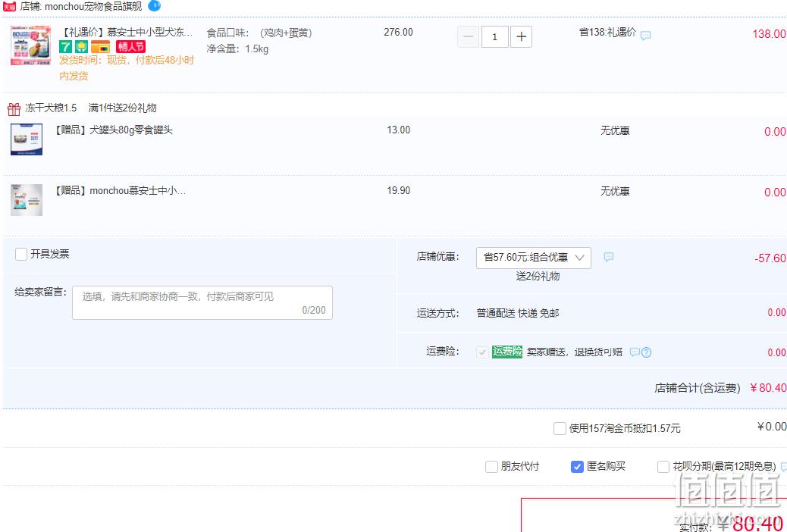Click the 满1件送2份礼物 promotion text
Screen dimensions: 787x532
123,108
